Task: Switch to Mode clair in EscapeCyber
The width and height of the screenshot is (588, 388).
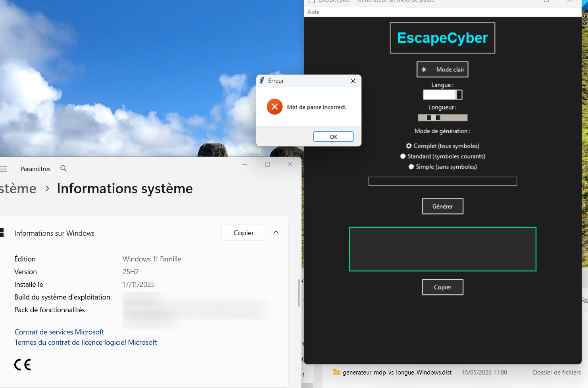Action: pyautogui.click(x=442, y=69)
